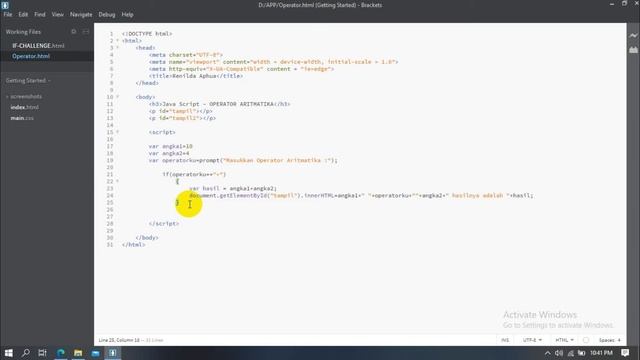Viewport: 640px width, 360px height.
Task: Open the clock showing 10:41 PM
Action: click(x=601, y=353)
